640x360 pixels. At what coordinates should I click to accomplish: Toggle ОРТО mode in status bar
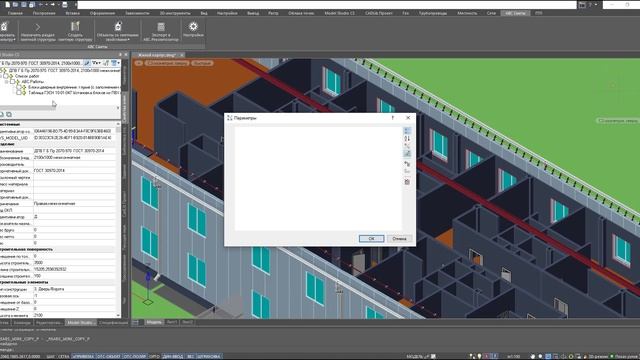click(154, 356)
